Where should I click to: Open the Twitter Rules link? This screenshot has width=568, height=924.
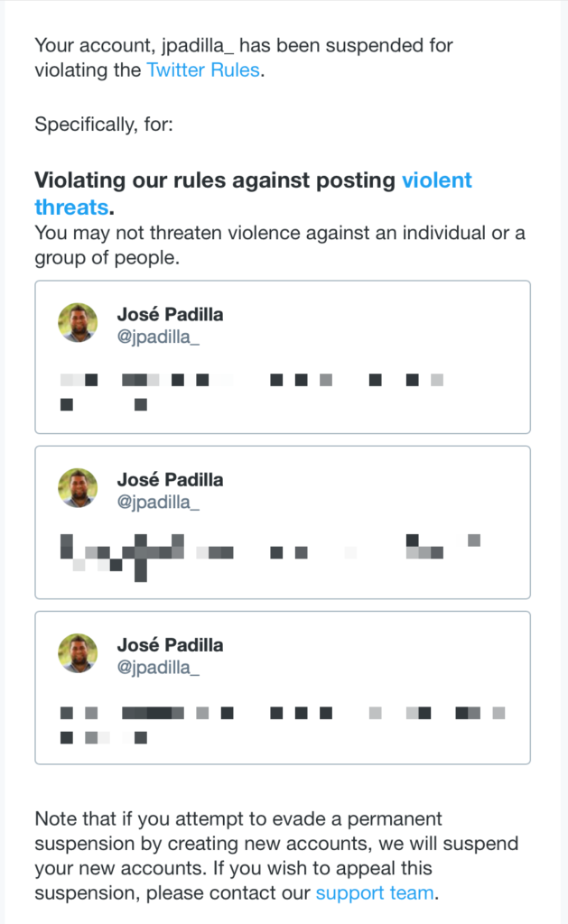[203, 70]
